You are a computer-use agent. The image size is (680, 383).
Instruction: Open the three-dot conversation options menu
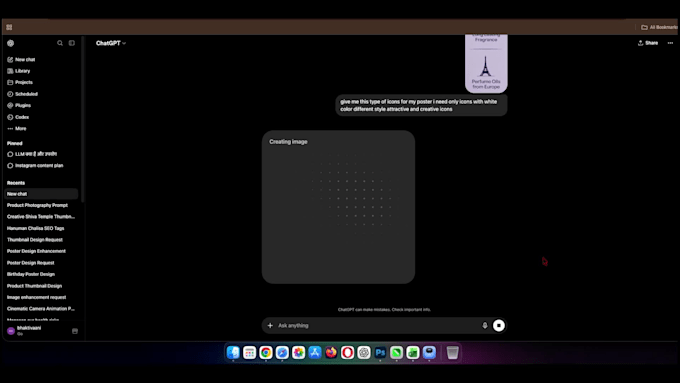pos(670,43)
